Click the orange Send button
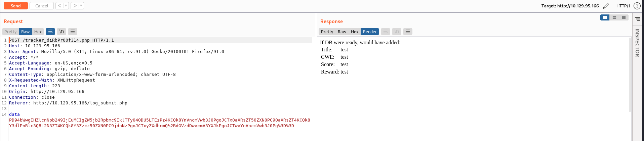 [15, 6]
